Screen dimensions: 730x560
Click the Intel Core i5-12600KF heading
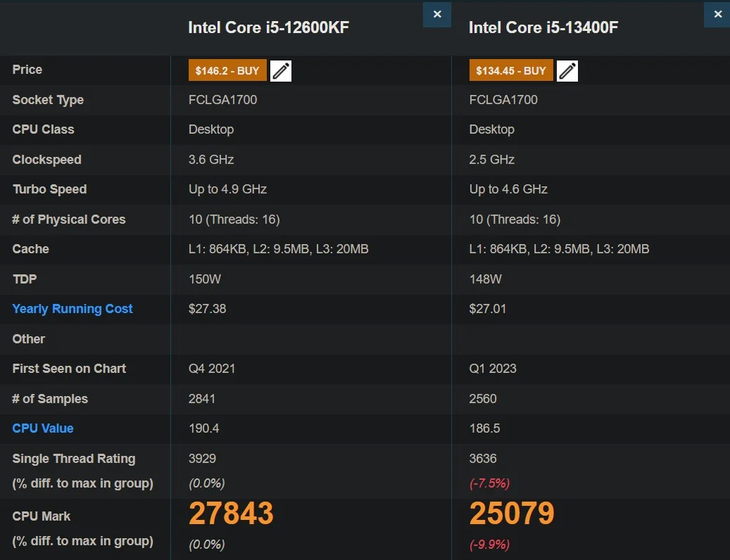tap(269, 27)
